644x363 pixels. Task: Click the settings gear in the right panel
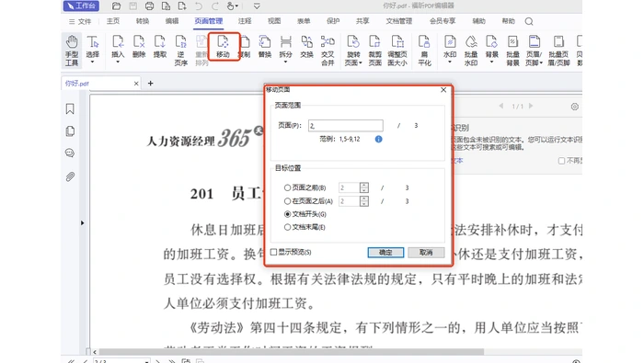point(575,107)
